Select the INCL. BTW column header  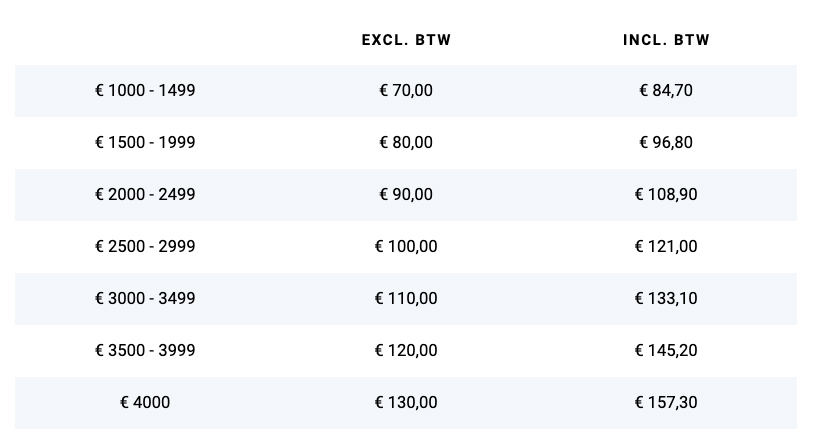666,40
